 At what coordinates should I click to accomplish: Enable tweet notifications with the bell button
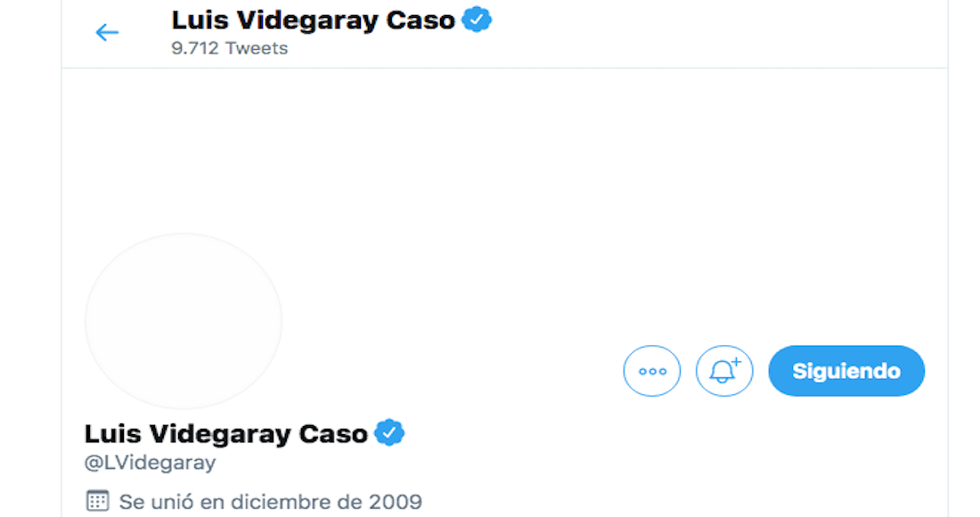(x=724, y=371)
